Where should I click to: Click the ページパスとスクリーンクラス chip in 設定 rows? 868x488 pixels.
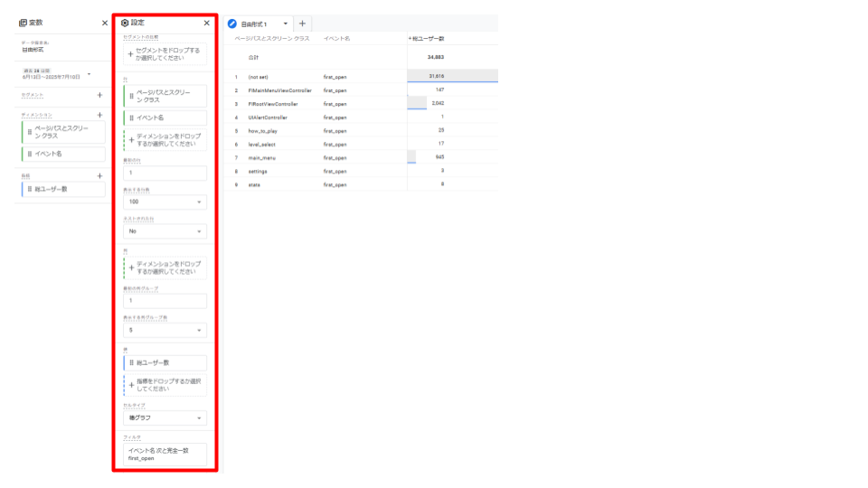pyautogui.click(x=165, y=97)
